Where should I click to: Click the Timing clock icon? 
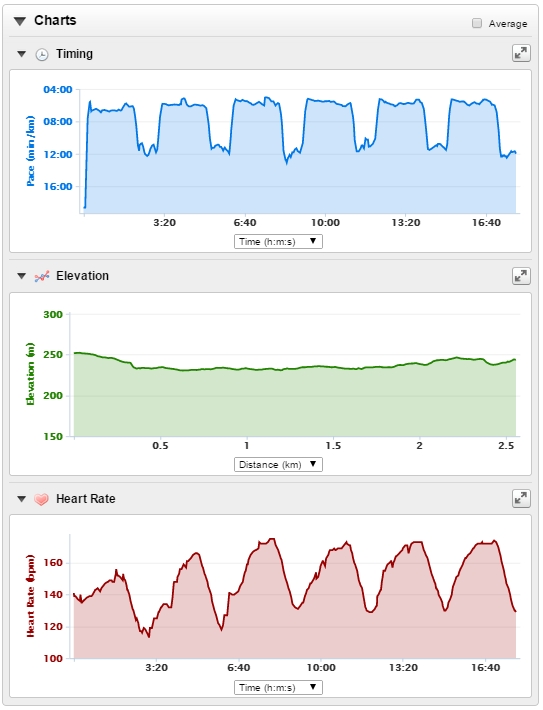pos(42,54)
